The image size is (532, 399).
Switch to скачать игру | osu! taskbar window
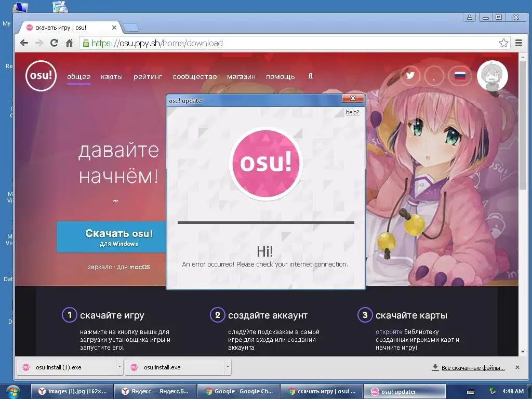(x=321, y=392)
